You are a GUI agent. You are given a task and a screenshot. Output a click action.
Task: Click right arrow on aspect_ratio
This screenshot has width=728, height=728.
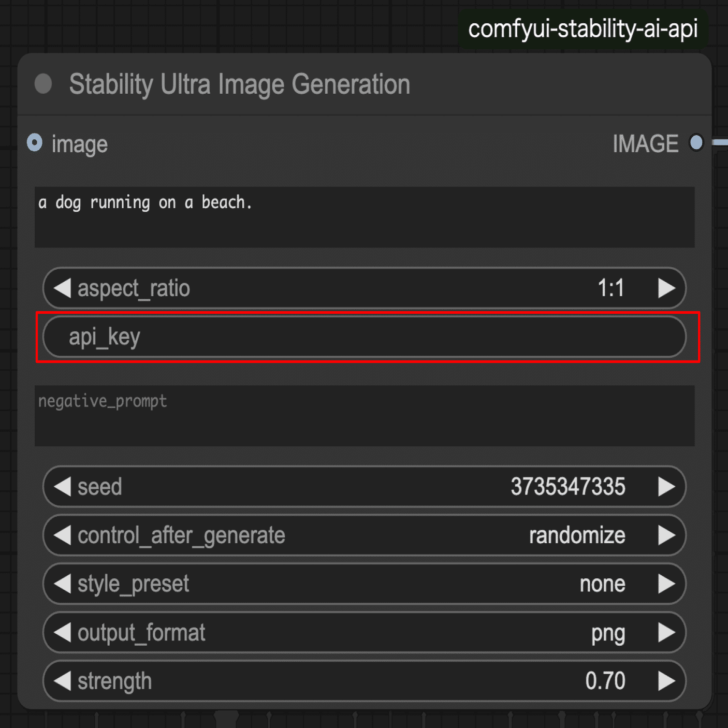coord(666,288)
